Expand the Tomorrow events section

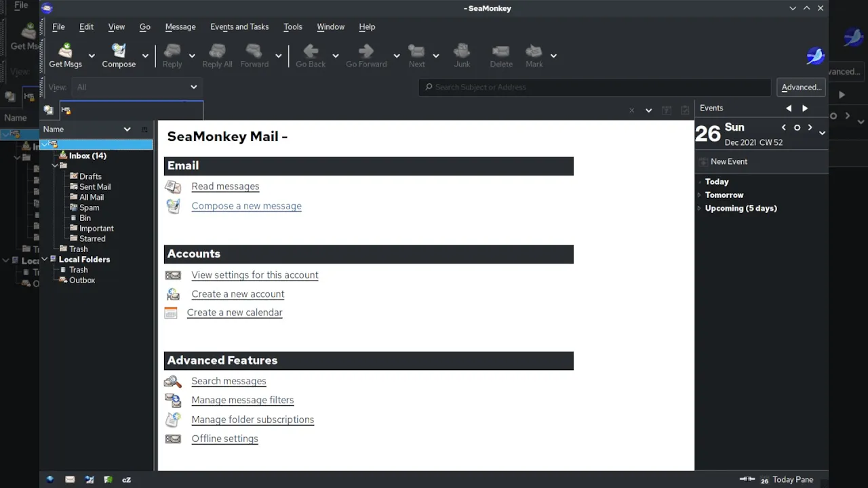coord(699,195)
